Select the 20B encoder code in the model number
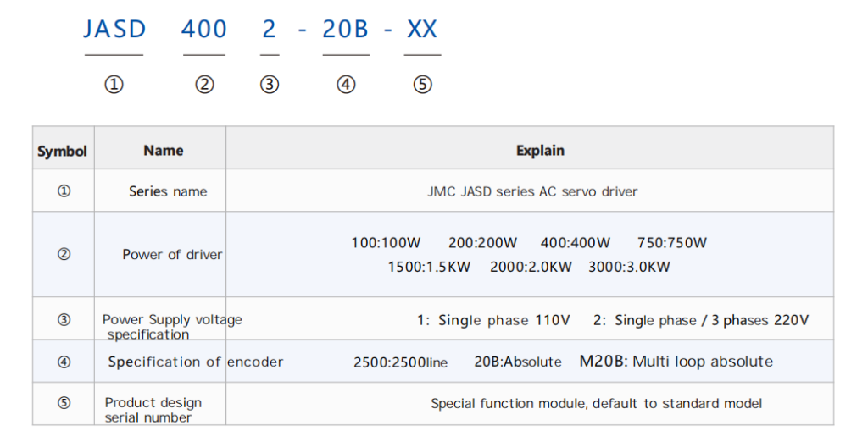The image size is (868, 442). 345,30
